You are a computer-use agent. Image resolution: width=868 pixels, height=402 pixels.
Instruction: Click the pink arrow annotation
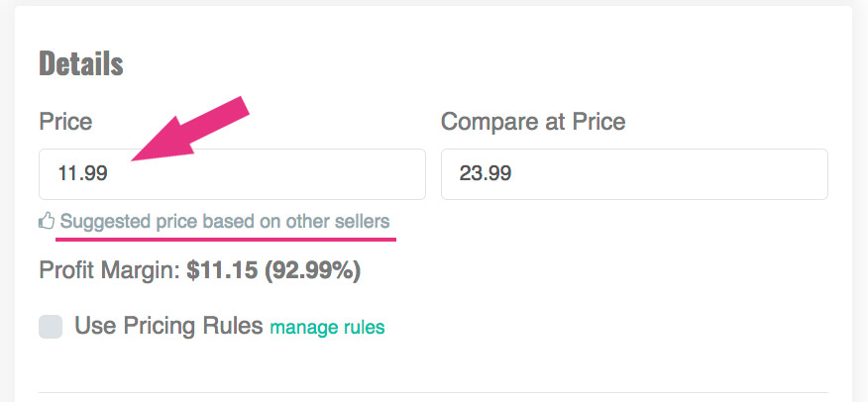(194, 130)
